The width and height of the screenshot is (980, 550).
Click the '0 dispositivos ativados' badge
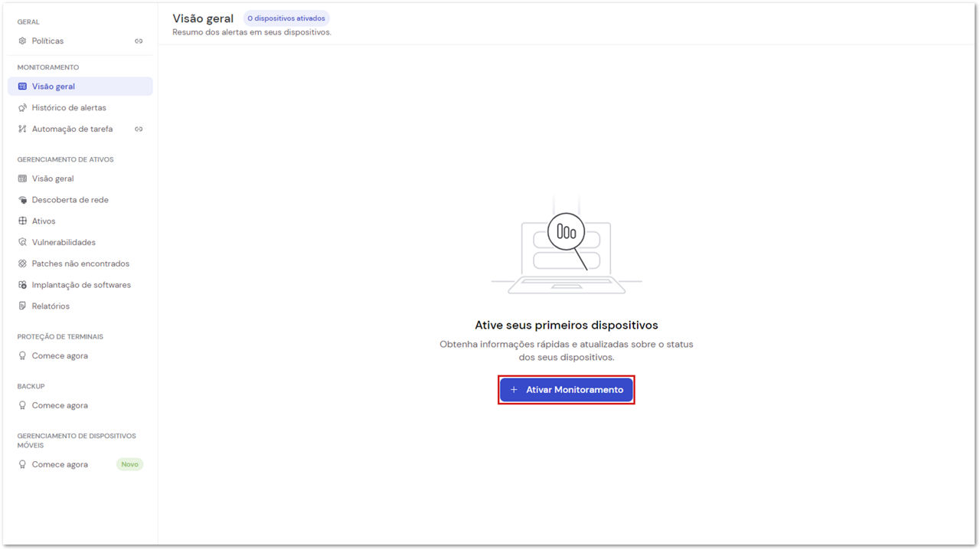[286, 18]
